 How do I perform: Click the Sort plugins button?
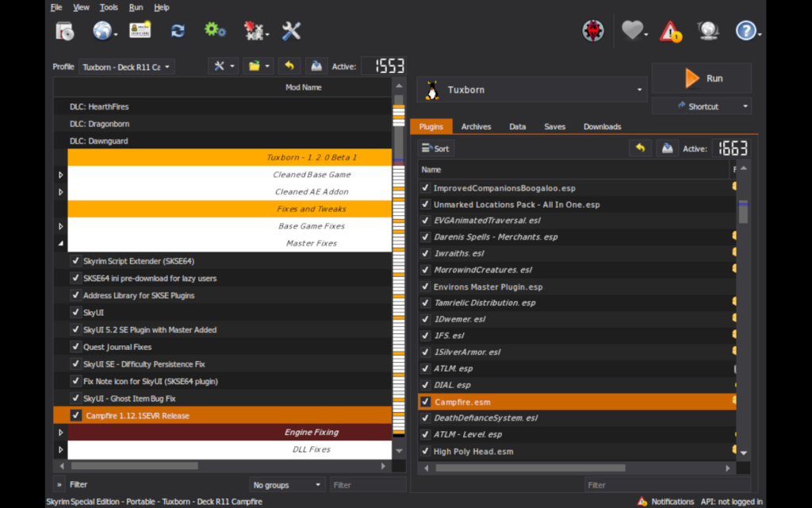pos(435,148)
